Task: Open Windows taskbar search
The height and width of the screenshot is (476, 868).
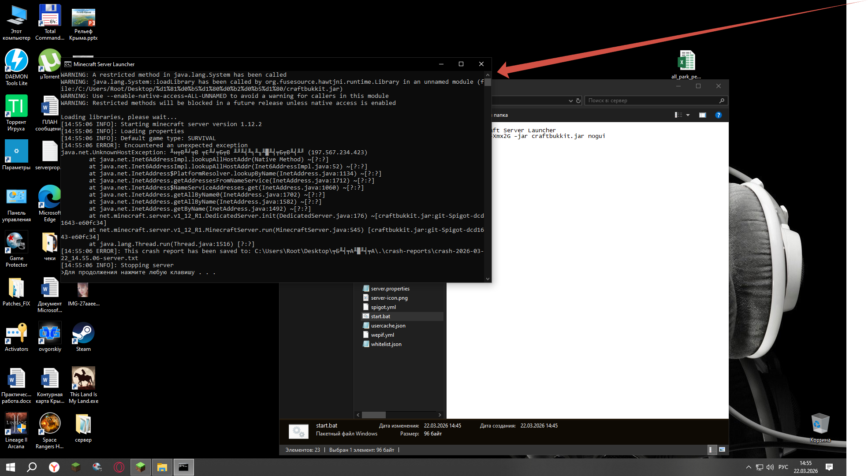Action: point(32,467)
